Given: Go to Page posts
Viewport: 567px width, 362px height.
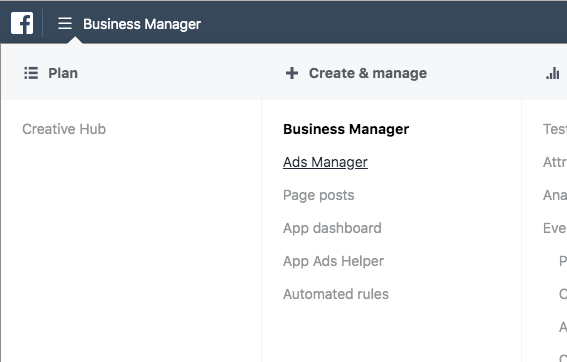Looking at the screenshot, I should (x=319, y=195).
